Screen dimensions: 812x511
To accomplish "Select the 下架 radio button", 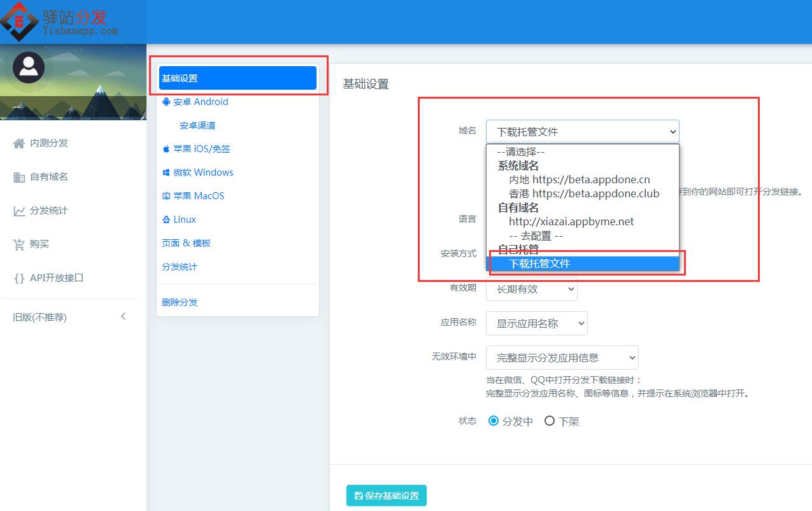I will click(550, 421).
